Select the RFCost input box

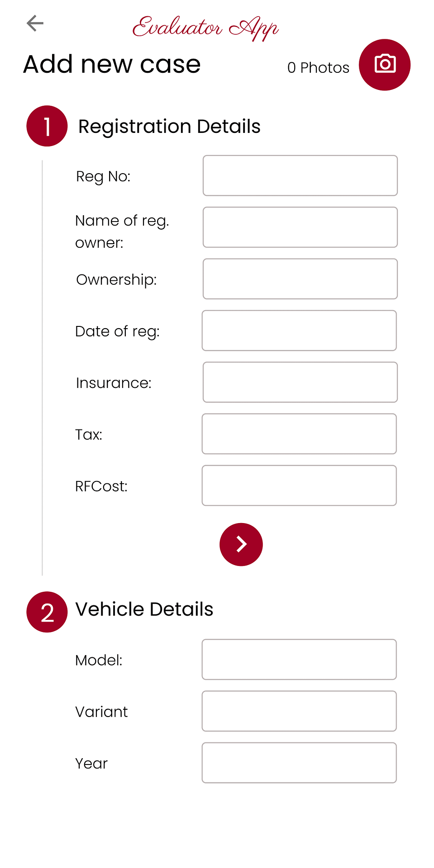[x=299, y=486]
